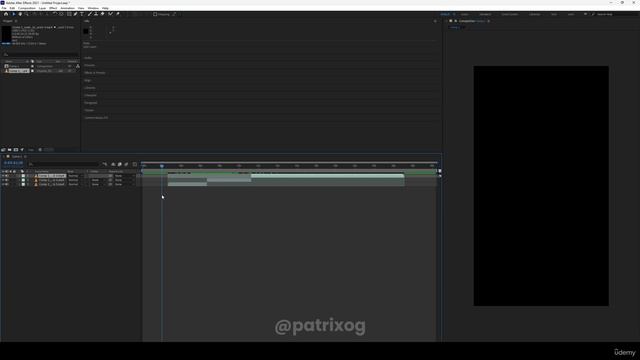Select the Rotation tool
Image resolution: width=640 pixels, height=360 pixels.
54,14
